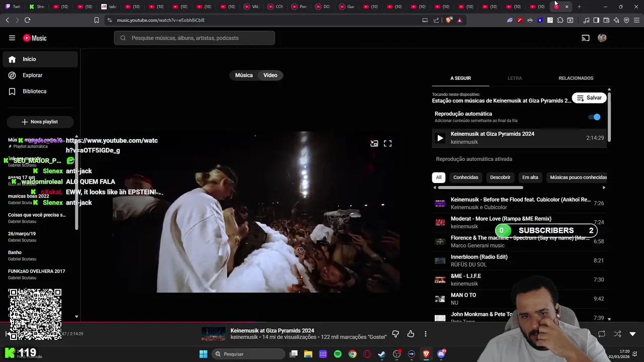The image size is (644, 362).
Task: Play &ME - L.I.F.E track
Action: (519, 280)
